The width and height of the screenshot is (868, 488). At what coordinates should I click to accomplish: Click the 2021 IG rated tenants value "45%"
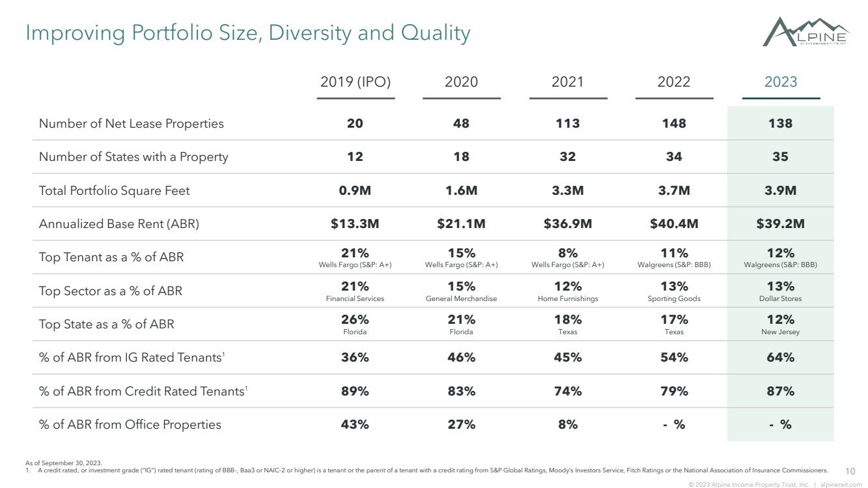(x=568, y=357)
